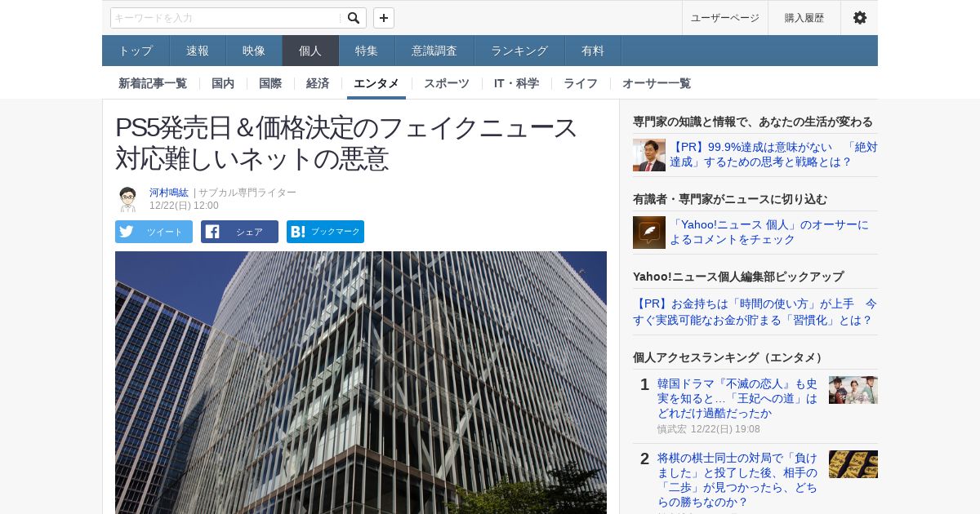
Task: Click the heading Yahoo!ニュース個人編集部ピックアップ
Action: pos(738,277)
